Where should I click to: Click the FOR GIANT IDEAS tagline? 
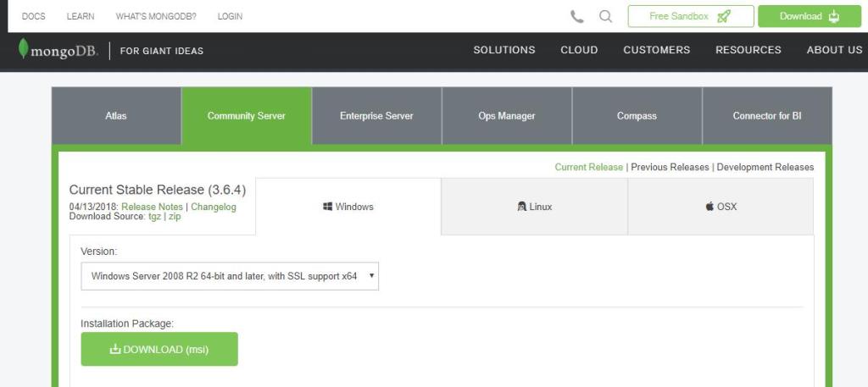point(162,51)
